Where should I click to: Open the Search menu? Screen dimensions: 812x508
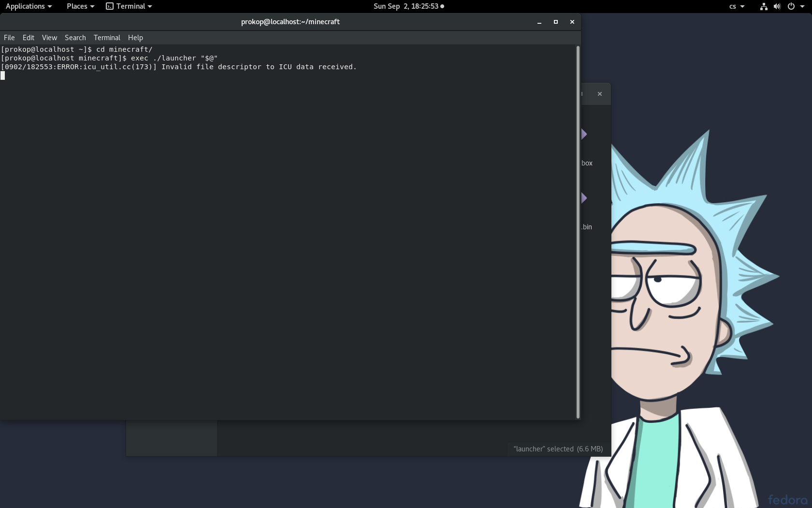[75, 38]
